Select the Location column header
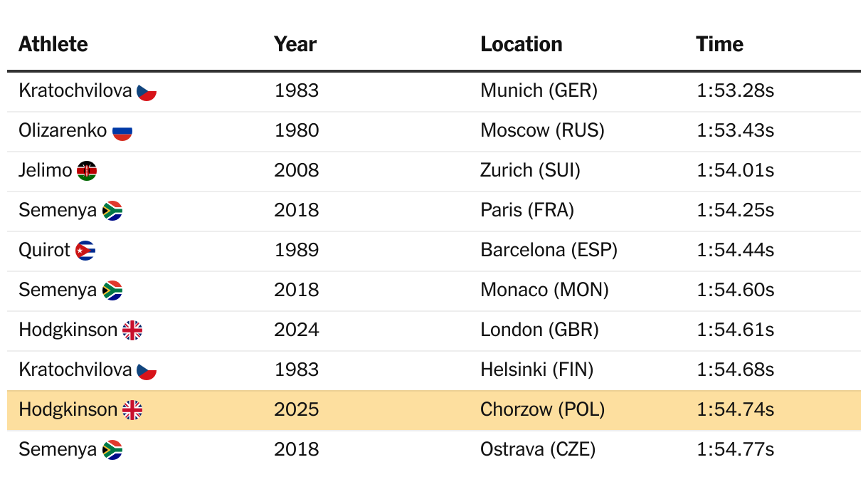 pos(522,44)
